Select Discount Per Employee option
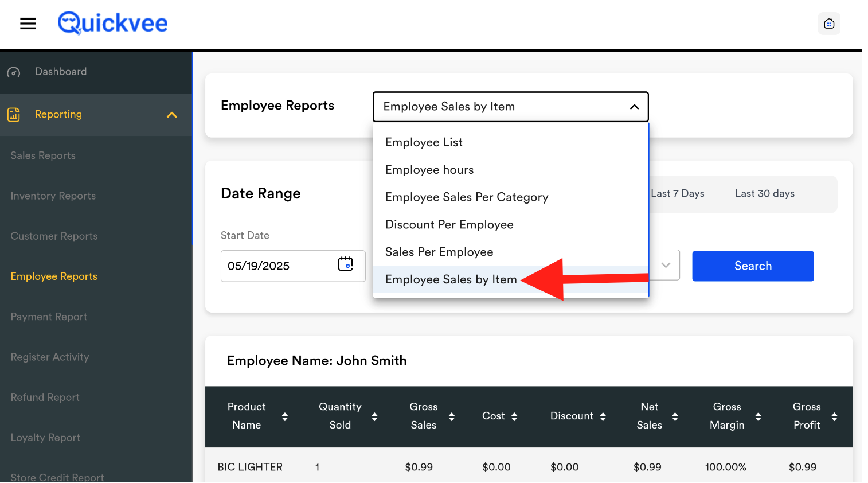This screenshot has height=483, width=868. [x=449, y=225]
